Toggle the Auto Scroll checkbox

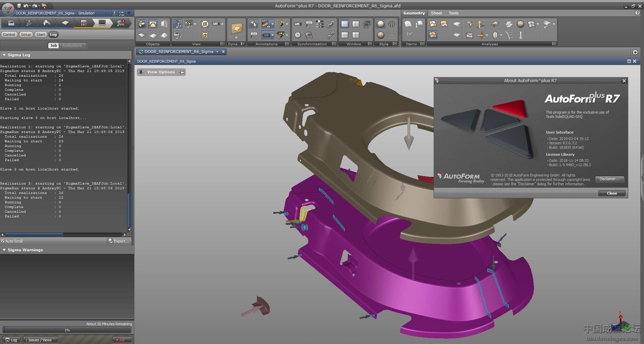click(3, 241)
